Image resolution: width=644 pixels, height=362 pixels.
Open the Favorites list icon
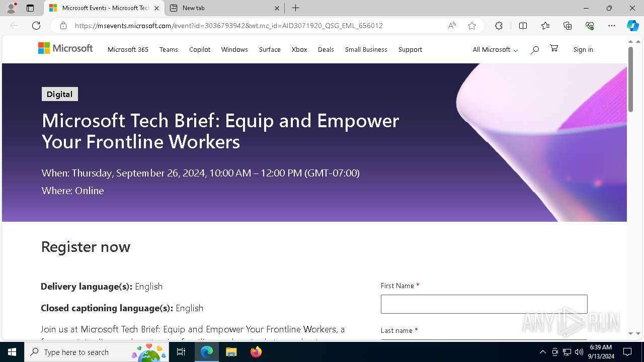545,26
